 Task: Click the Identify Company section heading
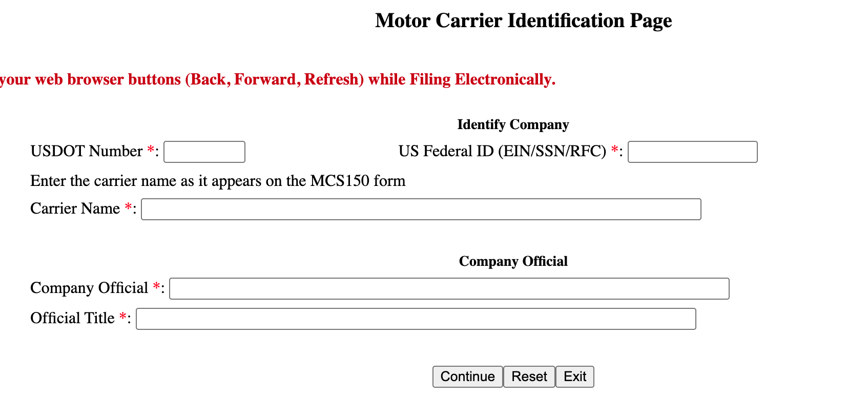click(512, 124)
